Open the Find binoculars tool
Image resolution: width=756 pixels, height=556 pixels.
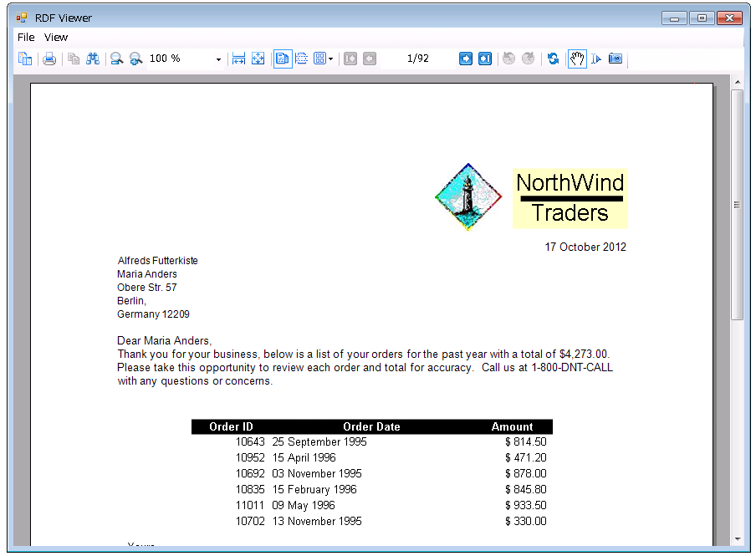coord(92,59)
